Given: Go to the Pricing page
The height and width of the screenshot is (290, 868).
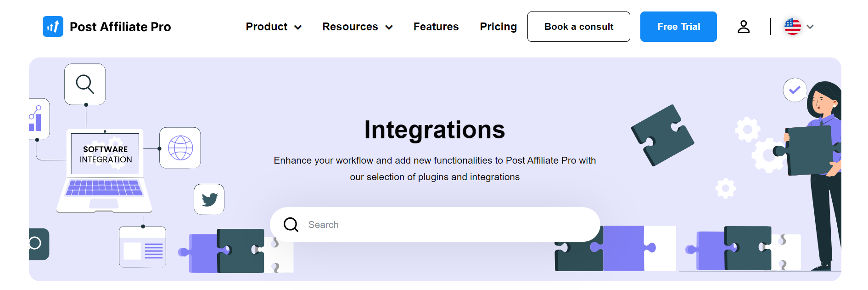Looking at the screenshot, I should [498, 27].
